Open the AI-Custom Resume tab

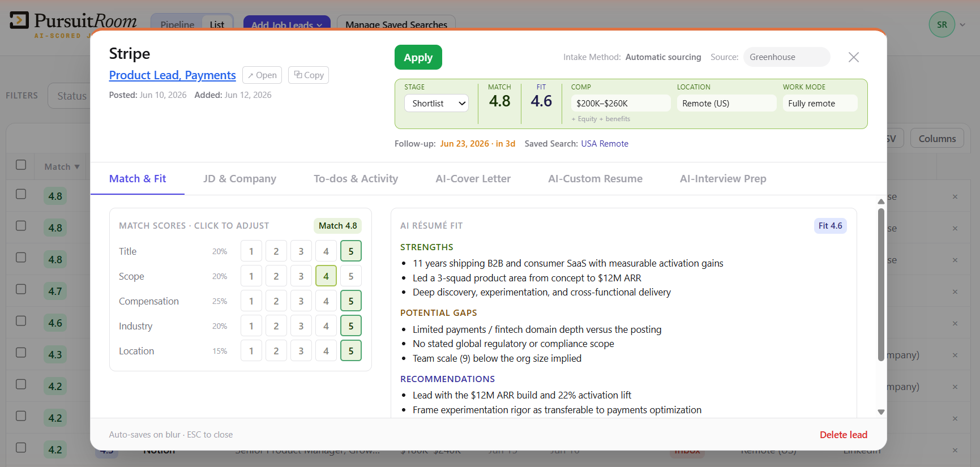pos(595,179)
